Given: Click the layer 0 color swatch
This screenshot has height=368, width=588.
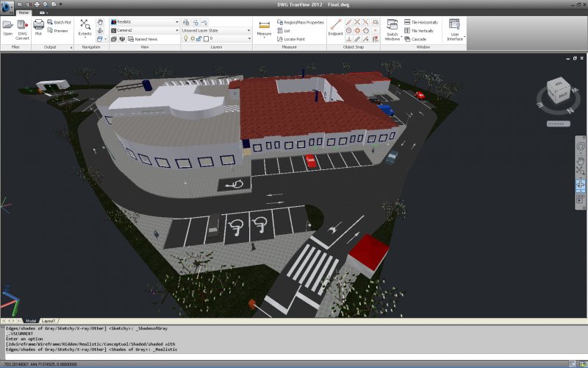Looking at the screenshot, I should [x=206, y=39].
